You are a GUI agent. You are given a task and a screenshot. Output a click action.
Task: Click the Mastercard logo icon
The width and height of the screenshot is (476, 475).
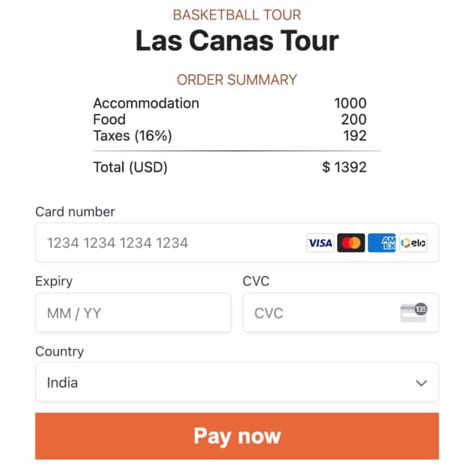(351, 243)
